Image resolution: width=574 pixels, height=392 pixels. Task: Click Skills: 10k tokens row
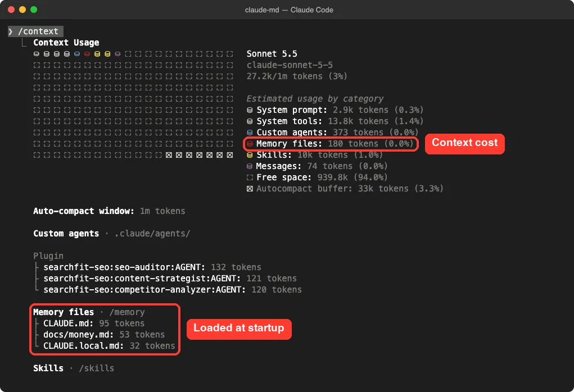click(x=315, y=155)
